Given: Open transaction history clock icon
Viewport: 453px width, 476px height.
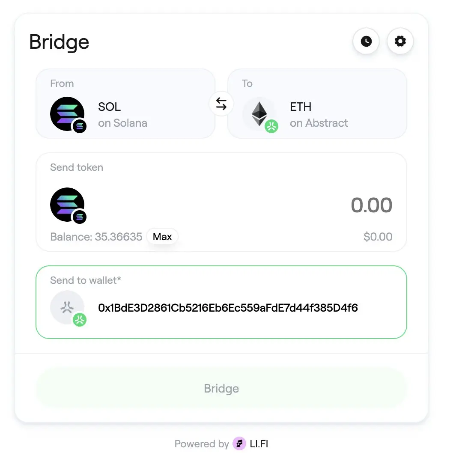Looking at the screenshot, I should [x=366, y=41].
